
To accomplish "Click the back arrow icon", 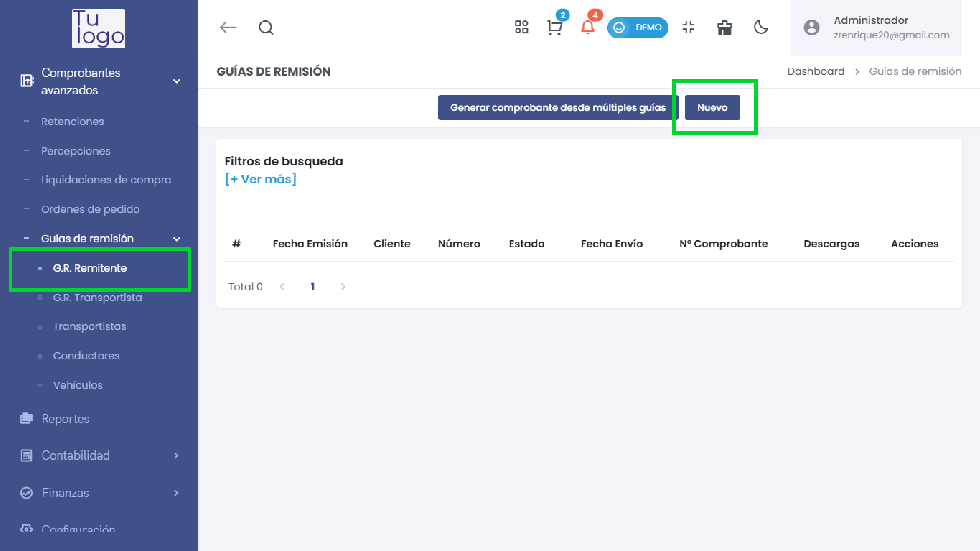I will (228, 27).
